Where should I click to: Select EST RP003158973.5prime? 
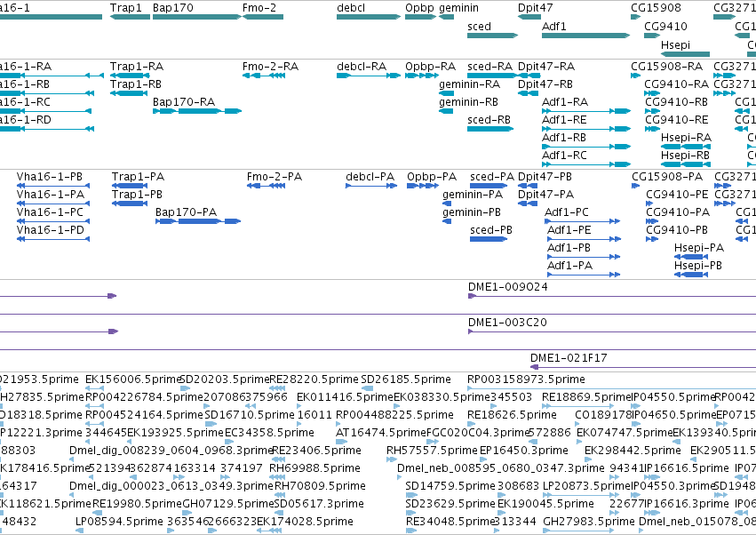tap(612, 388)
